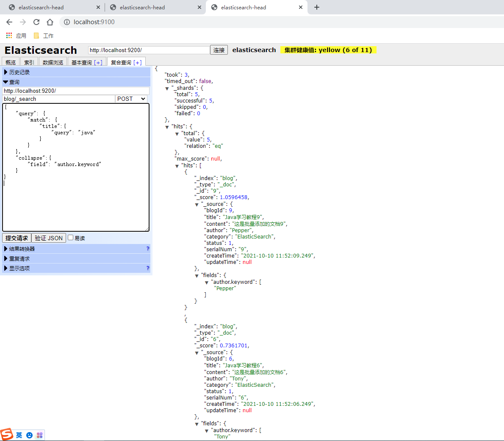The image size is (504, 441).
Task: Collapse _source node of document 6
Action: click(x=197, y=353)
